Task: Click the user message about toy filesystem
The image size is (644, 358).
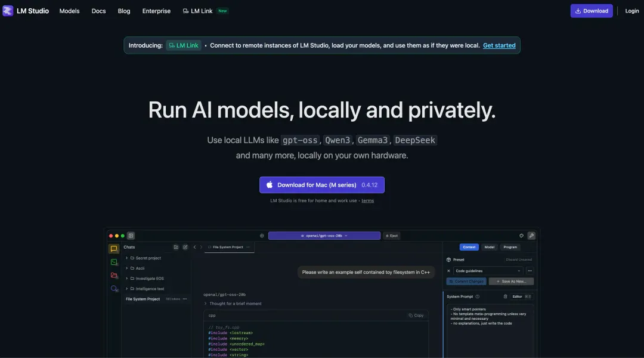Action: pos(366,272)
